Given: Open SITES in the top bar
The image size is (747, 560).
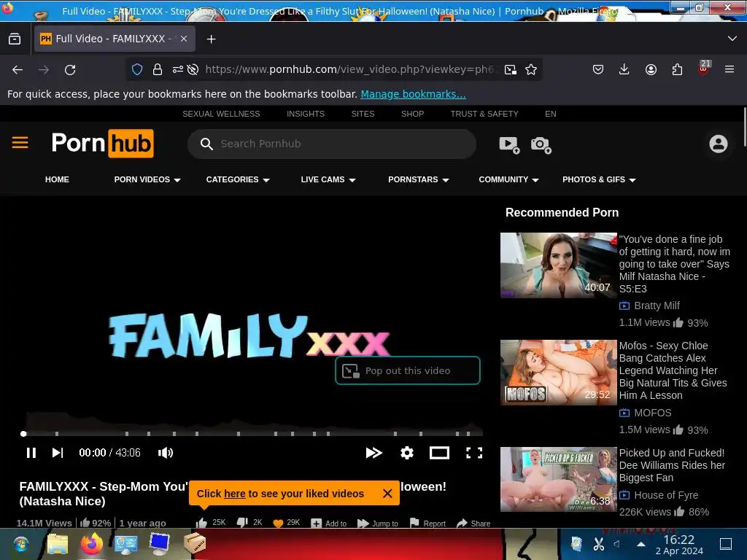Looking at the screenshot, I should pyautogui.click(x=363, y=114).
